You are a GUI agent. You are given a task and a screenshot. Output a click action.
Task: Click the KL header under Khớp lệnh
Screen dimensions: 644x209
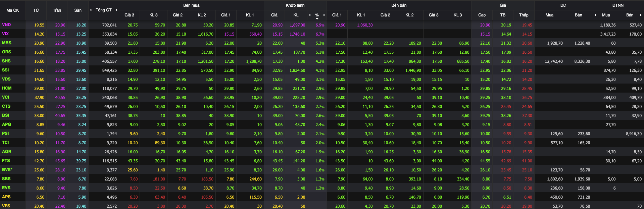click(x=296, y=15)
